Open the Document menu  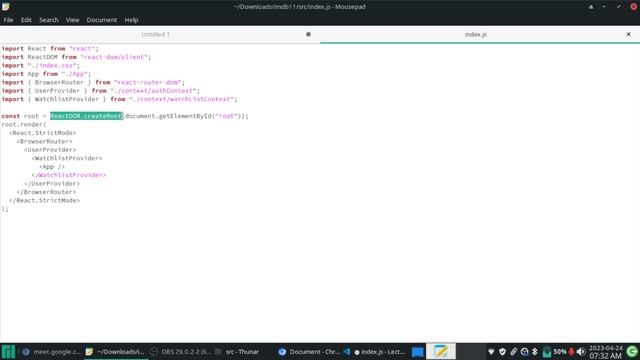tap(102, 20)
